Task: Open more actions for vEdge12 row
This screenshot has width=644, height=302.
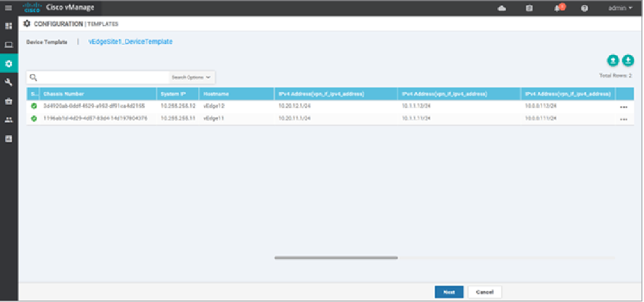Action: coord(623,107)
